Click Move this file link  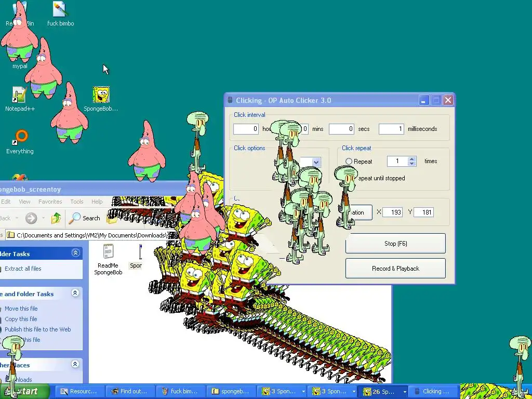pyautogui.click(x=21, y=309)
